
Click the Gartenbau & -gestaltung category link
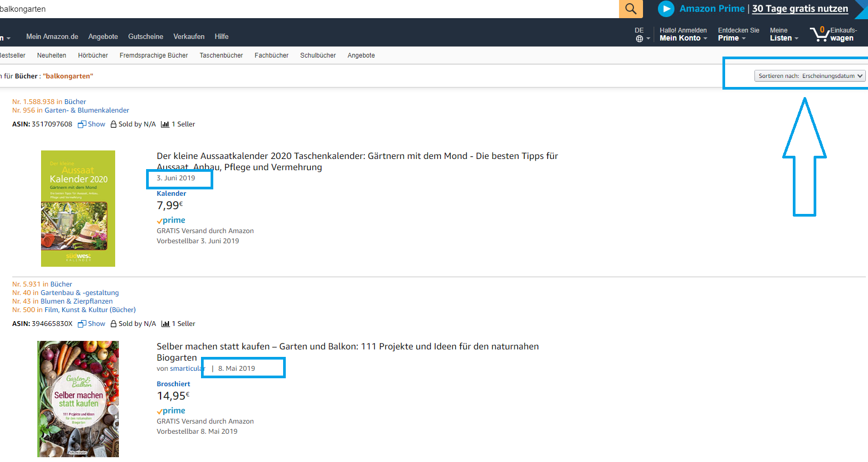(79, 292)
